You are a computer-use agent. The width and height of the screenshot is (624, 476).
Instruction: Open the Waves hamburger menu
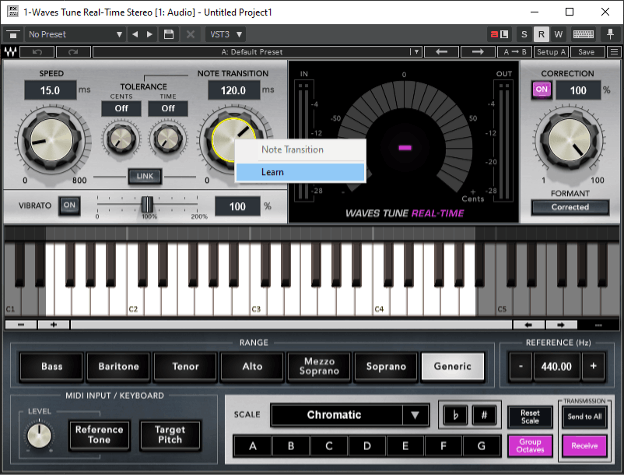tap(614, 52)
